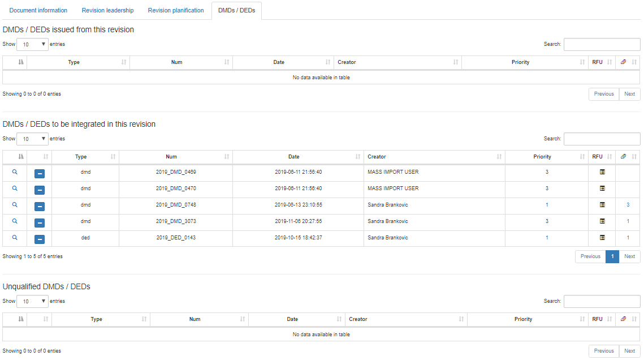644x360 pixels.
Task: Click Next in the Unqualified DMDs pagination
Action: pos(629,351)
